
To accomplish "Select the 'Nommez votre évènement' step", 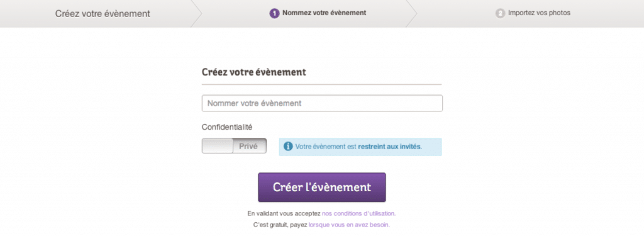I will (324, 13).
